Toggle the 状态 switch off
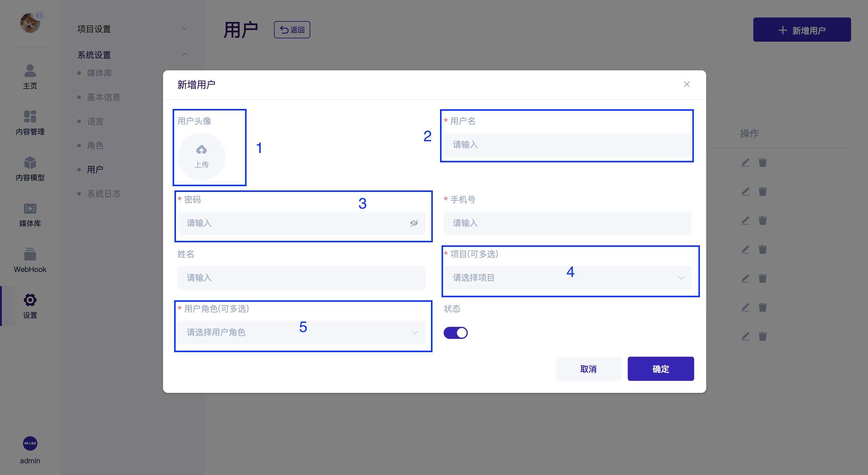 (x=455, y=333)
